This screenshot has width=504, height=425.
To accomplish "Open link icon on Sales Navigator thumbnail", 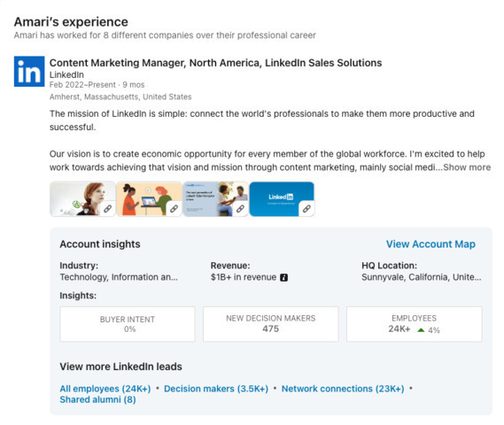I will point(240,209).
